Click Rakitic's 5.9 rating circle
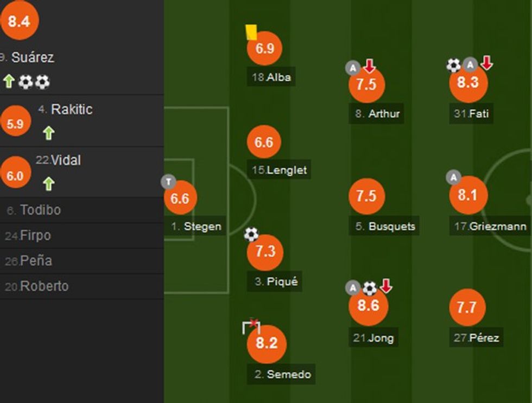Image resolution: width=532 pixels, height=403 pixels. 15,124
